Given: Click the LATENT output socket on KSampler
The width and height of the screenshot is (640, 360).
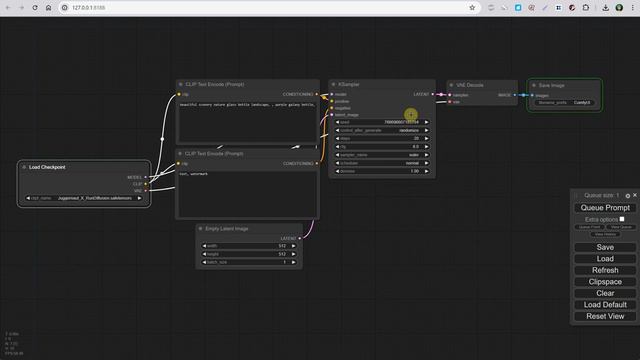Looking at the screenshot, I should [433, 94].
